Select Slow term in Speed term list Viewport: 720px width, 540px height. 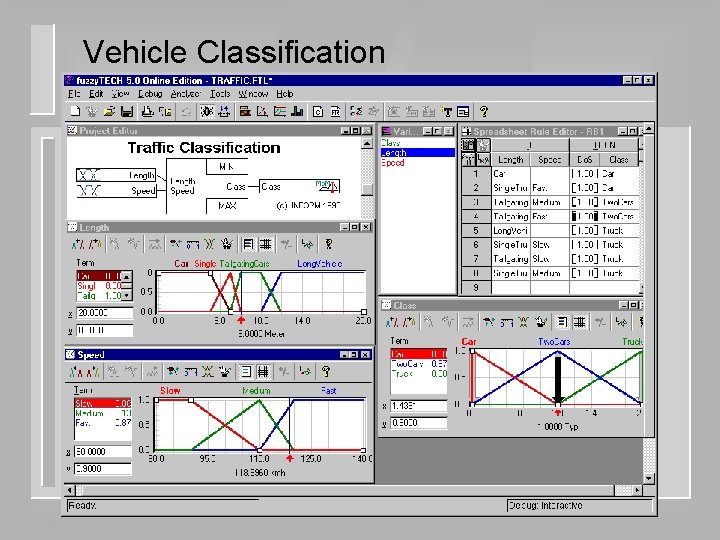coord(103,403)
